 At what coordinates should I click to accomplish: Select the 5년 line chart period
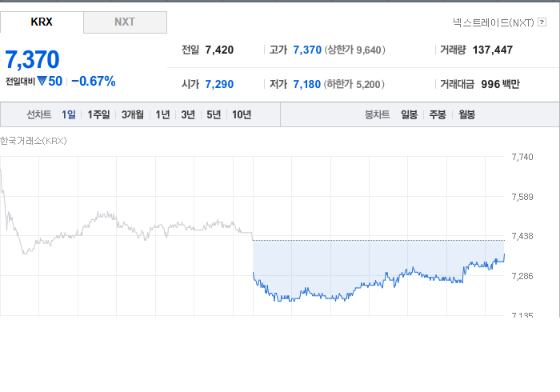click(214, 114)
